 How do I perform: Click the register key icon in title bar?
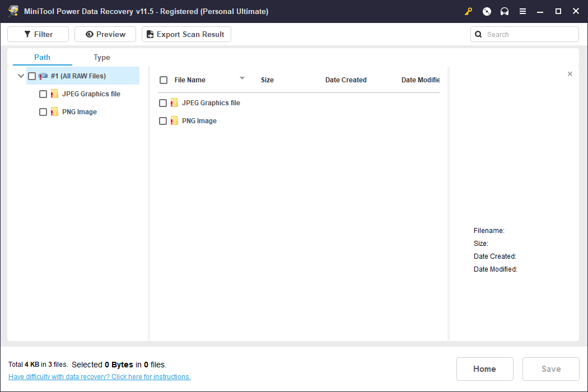pyautogui.click(x=468, y=12)
